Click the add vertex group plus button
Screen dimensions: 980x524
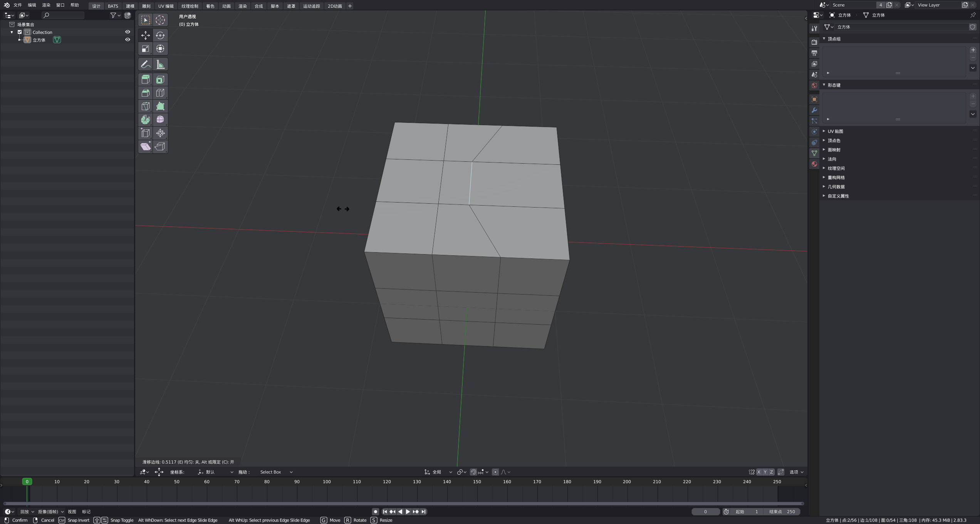[973, 50]
